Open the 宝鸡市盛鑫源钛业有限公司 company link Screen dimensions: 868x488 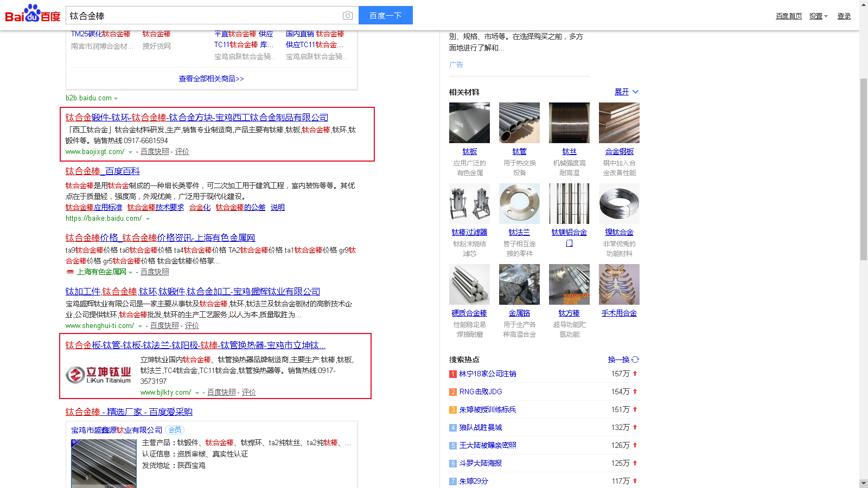(117, 430)
